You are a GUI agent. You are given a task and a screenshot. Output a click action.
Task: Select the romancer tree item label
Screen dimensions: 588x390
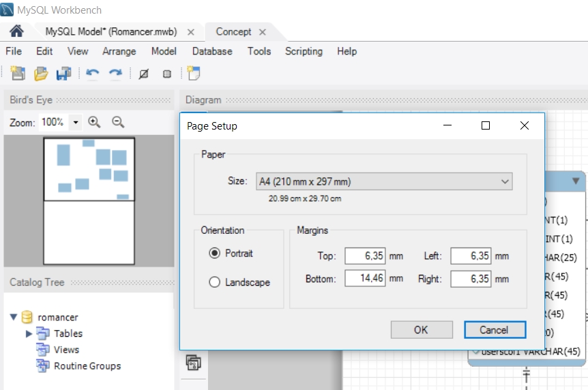[58, 317]
